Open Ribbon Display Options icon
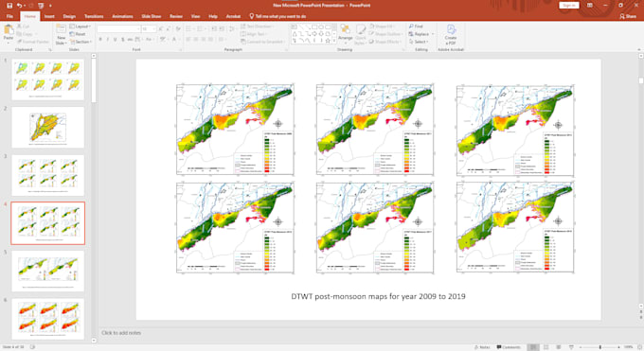 (590, 6)
